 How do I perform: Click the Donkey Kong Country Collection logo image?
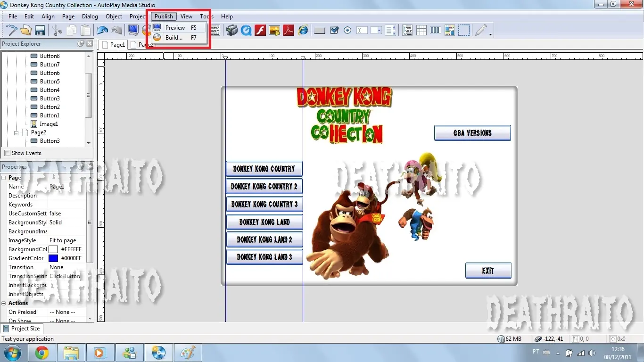tap(345, 115)
